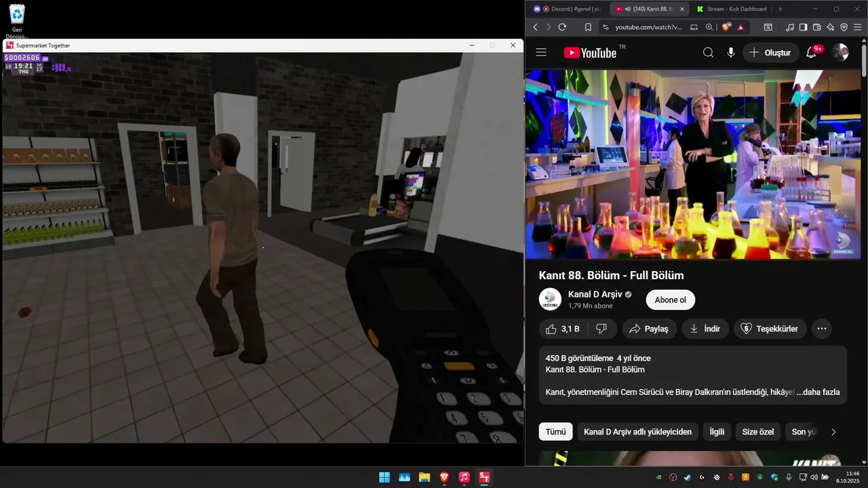
Task: Reload the YouTube page
Action: pos(562,27)
